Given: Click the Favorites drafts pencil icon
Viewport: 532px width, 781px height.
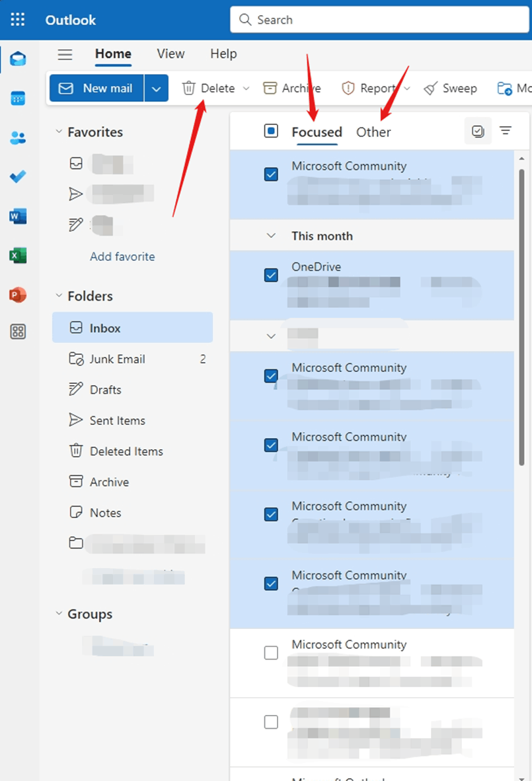Looking at the screenshot, I should click(x=76, y=225).
